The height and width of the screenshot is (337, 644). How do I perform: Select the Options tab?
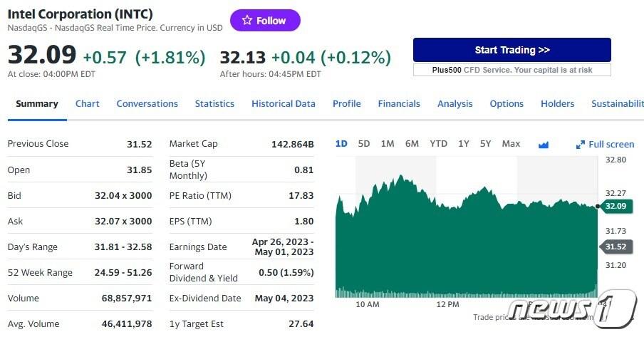(507, 104)
